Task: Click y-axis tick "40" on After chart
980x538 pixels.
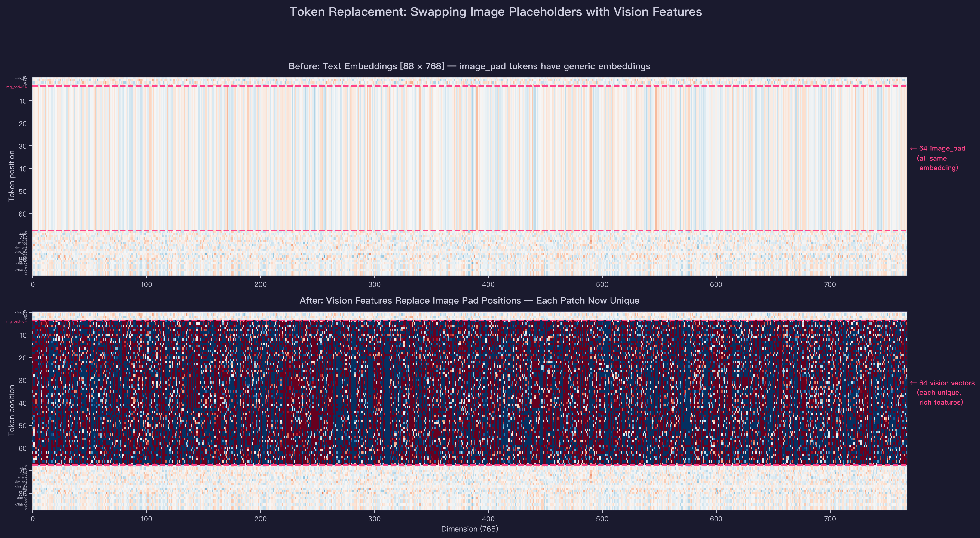Action: (x=23, y=403)
